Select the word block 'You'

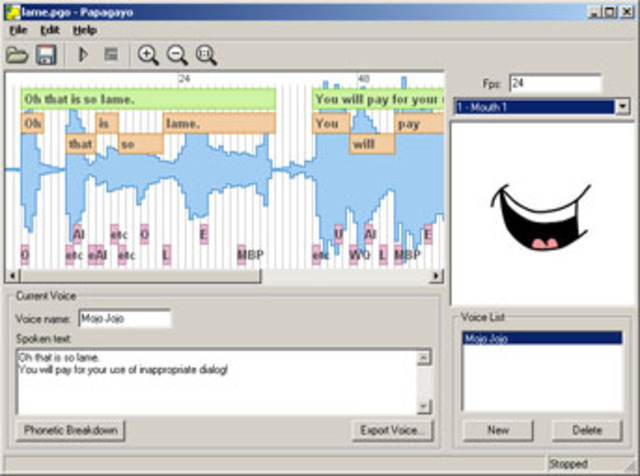(331, 123)
